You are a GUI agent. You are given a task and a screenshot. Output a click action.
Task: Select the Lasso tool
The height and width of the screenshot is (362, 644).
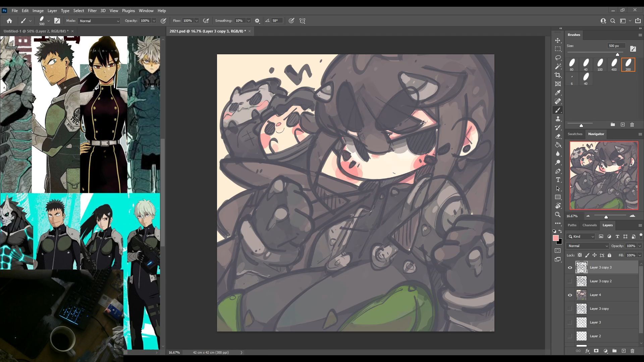pyautogui.click(x=558, y=58)
